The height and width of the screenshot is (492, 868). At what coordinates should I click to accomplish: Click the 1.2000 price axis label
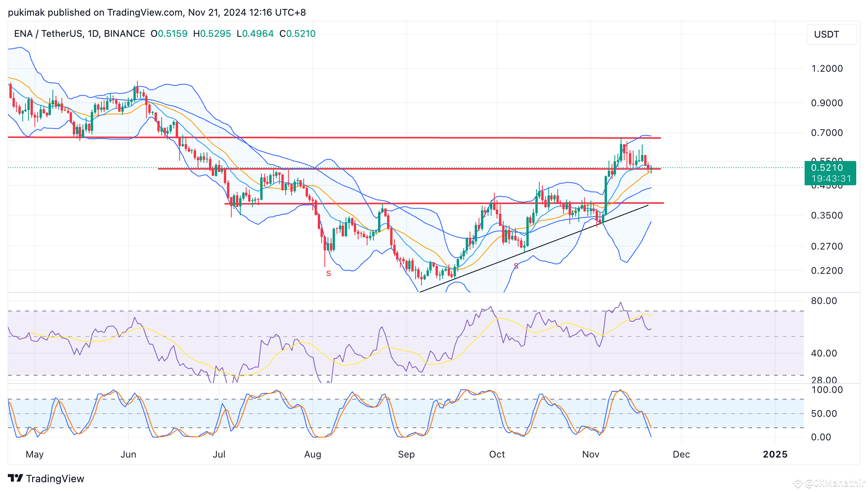[827, 69]
